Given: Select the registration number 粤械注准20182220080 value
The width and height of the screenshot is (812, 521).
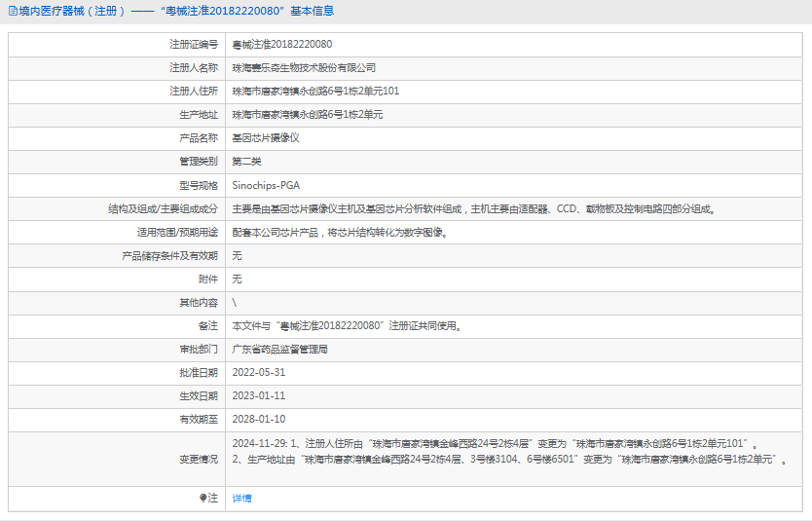Looking at the screenshot, I should click(x=282, y=45).
